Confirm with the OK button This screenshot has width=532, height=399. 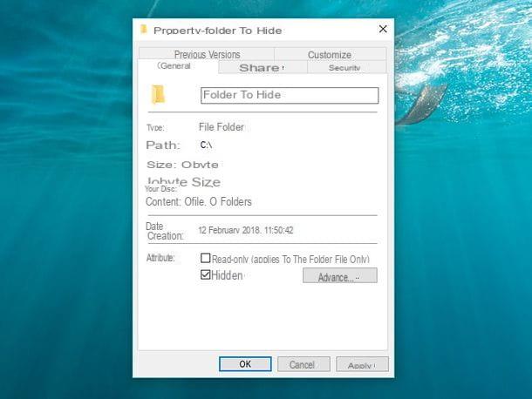245,364
